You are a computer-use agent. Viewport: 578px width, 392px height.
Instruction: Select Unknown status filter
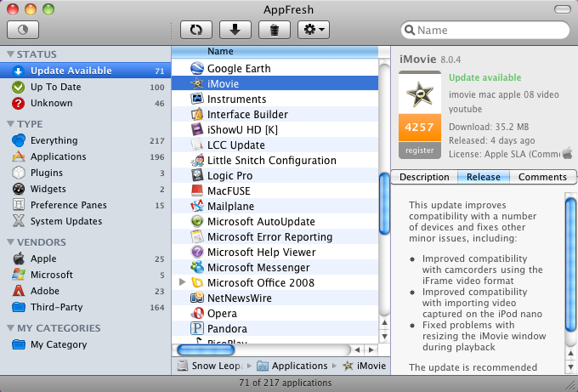86,103
